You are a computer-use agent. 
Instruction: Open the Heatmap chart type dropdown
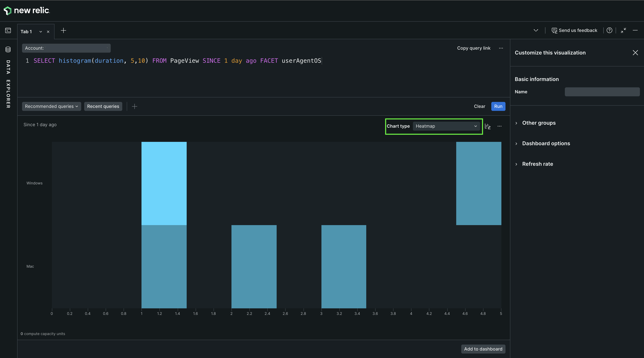446,126
